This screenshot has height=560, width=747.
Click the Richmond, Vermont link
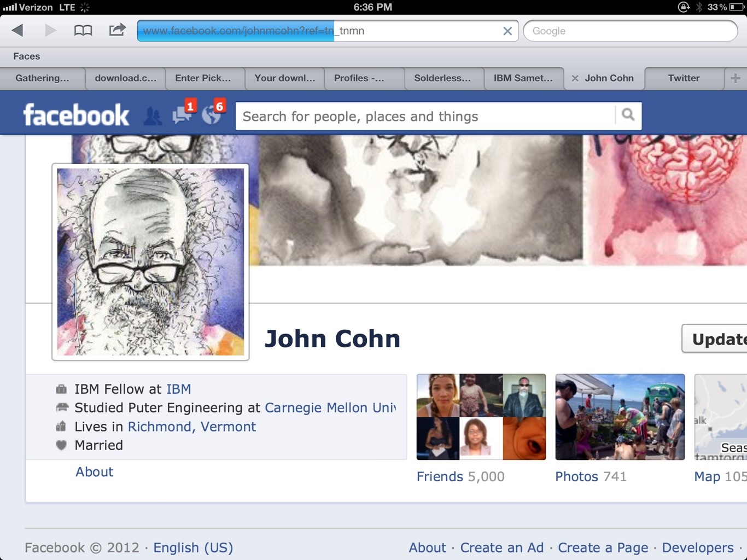tap(191, 427)
